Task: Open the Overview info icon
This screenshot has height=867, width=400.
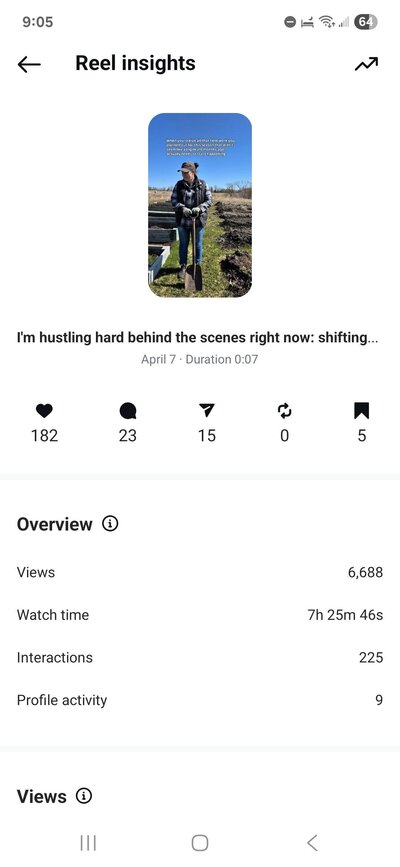Action: (110, 523)
